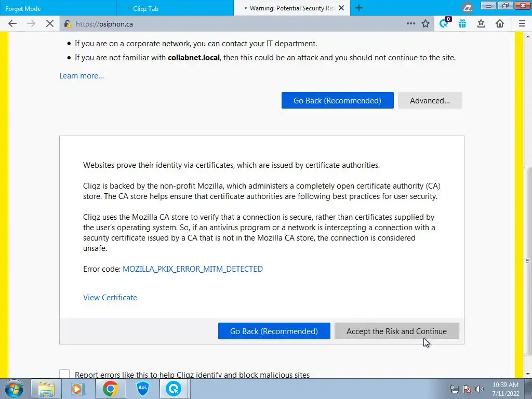Click the scrollbar down arrow
Image resolution: width=532 pixels, height=399 pixels.
coord(528,374)
